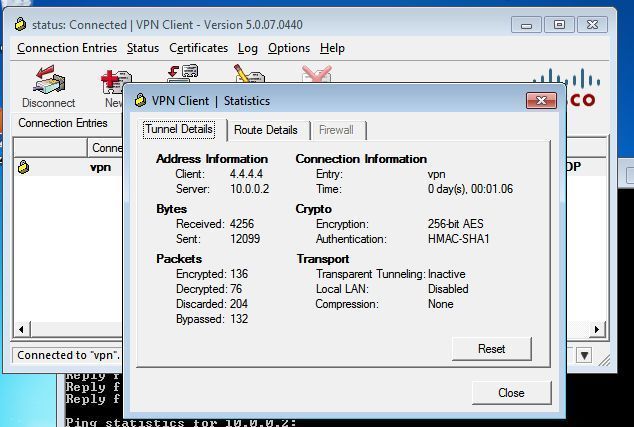
Task: Click the Import toolbar icon
Action: pos(181,74)
